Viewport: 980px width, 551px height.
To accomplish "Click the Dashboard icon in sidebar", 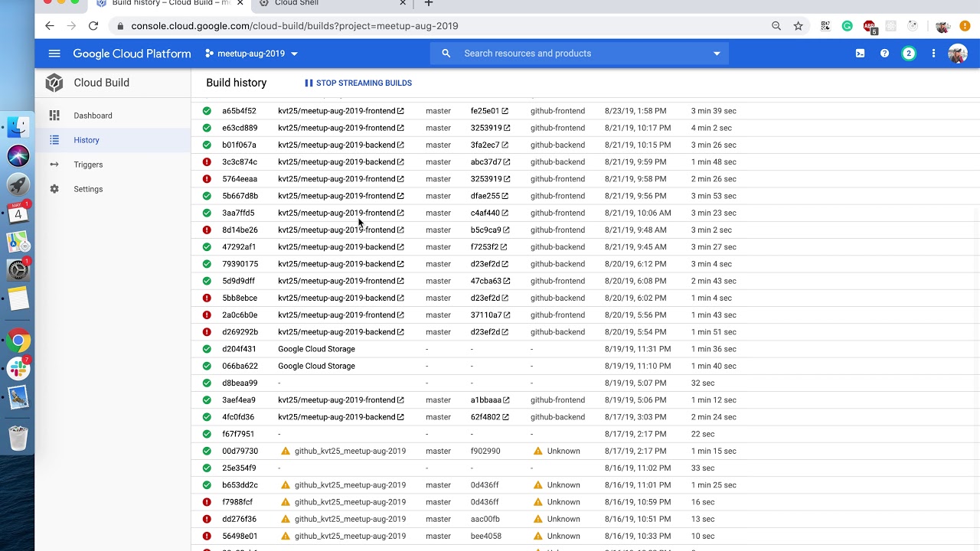I will tap(54, 116).
